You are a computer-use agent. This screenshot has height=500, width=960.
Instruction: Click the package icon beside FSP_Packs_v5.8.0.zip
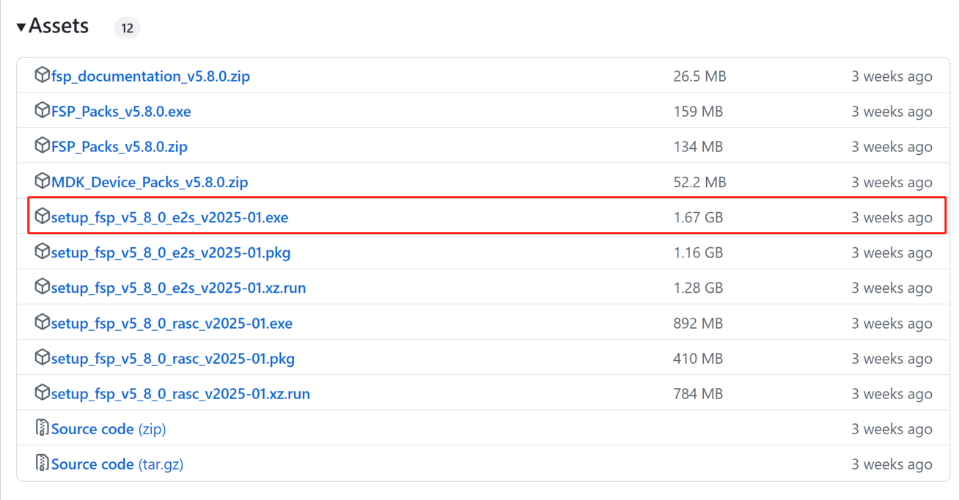pos(42,146)
